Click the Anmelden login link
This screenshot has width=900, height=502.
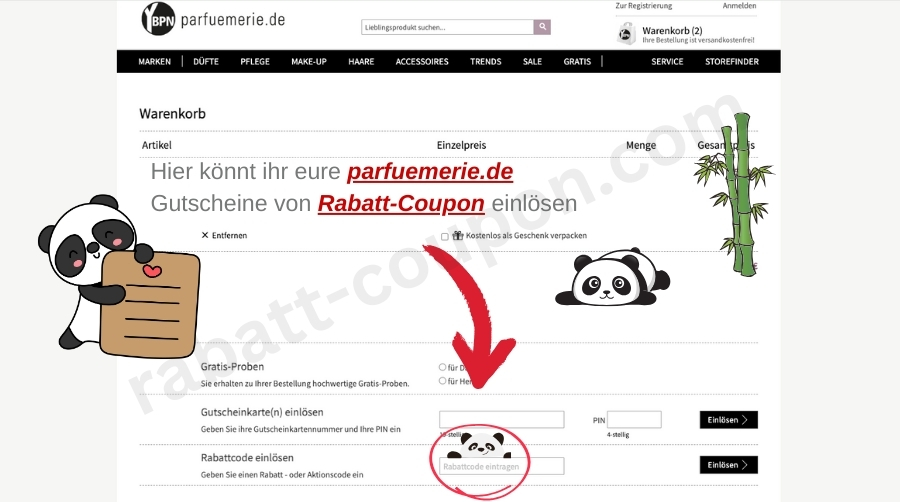(x=739, y=6)
